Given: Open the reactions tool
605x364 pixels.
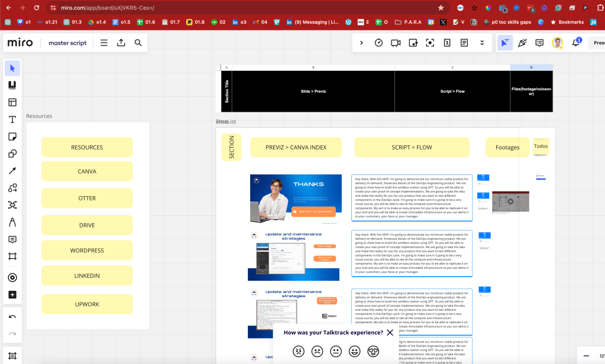Looking at the screenshot, I should point(522,43).
